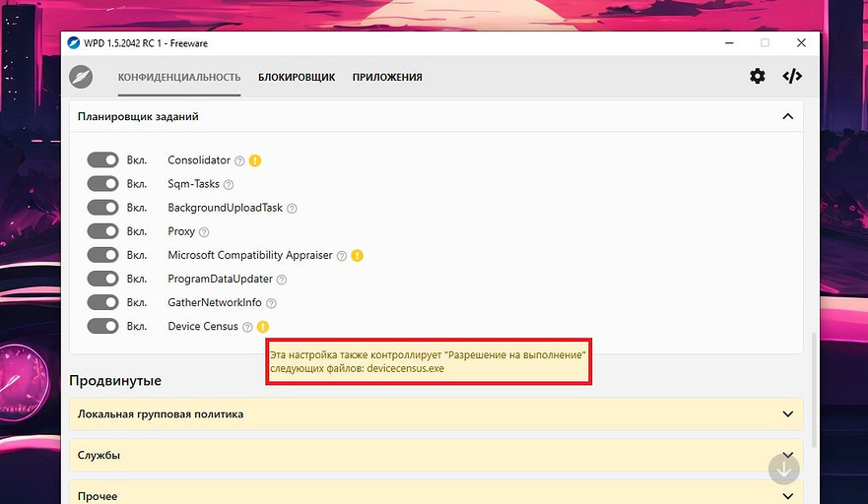Viewport: 868px width, 504px height.
Task: Click the source code brackets icon
Action: [x=792, y=76]
